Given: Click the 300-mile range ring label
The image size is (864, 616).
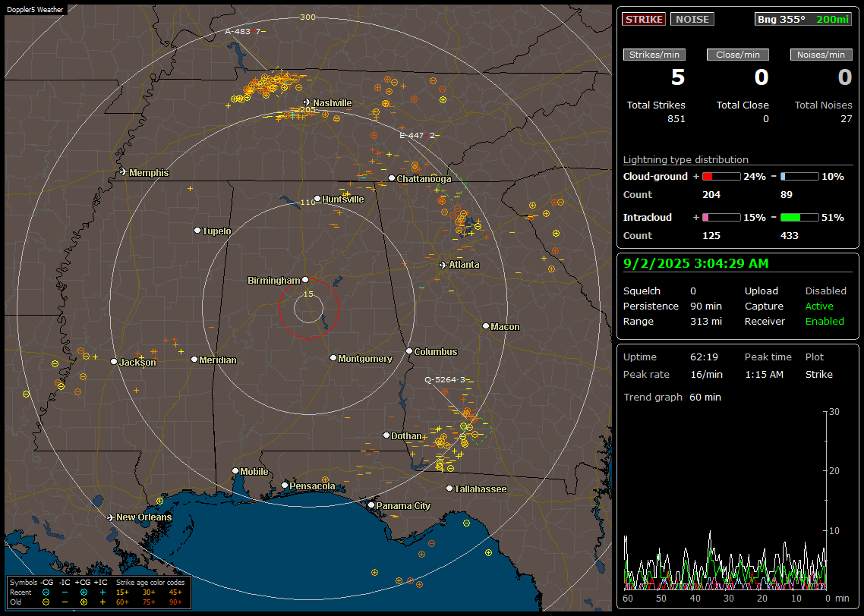Looking at the screenshot, I should 307,17.
